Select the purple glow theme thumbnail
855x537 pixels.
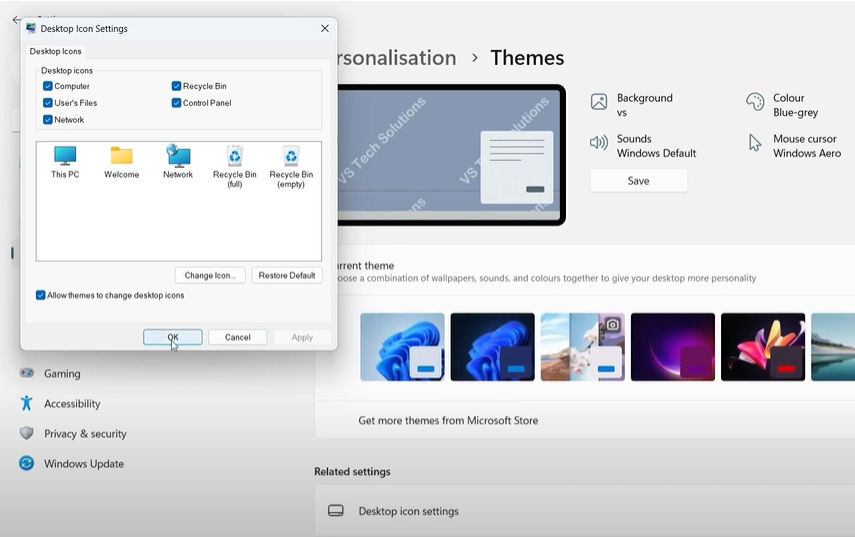click(x=673, y=347)
